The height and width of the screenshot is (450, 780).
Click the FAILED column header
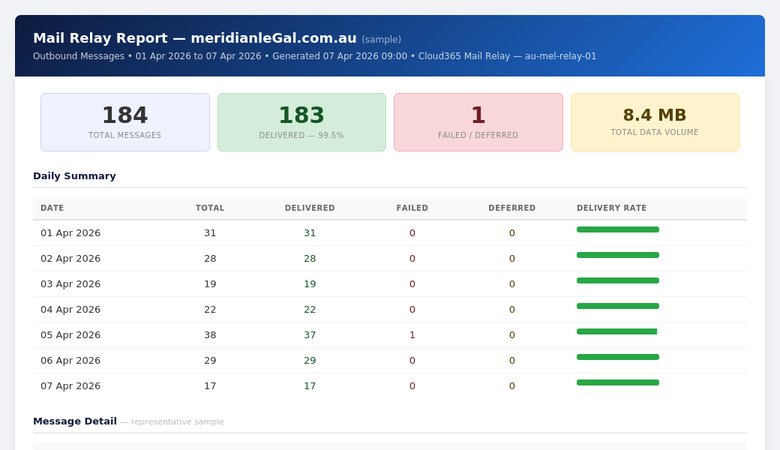click(412, 208)
